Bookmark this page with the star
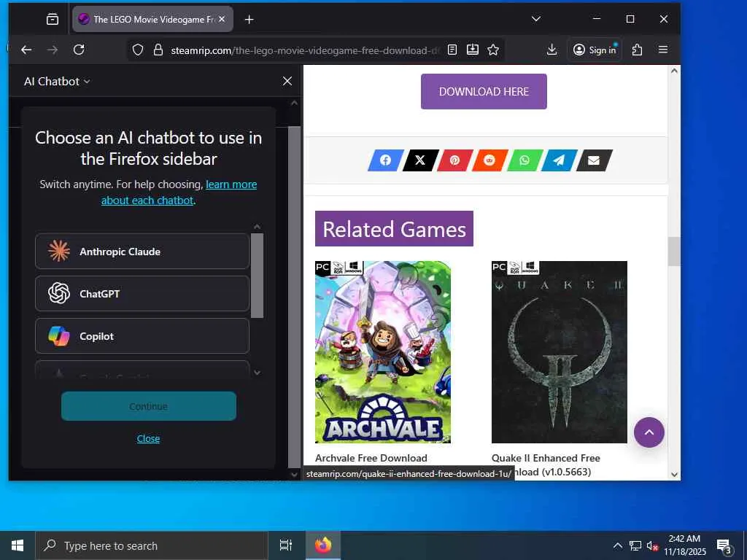Viewport: 747px width, 560px height. [493, 50]
